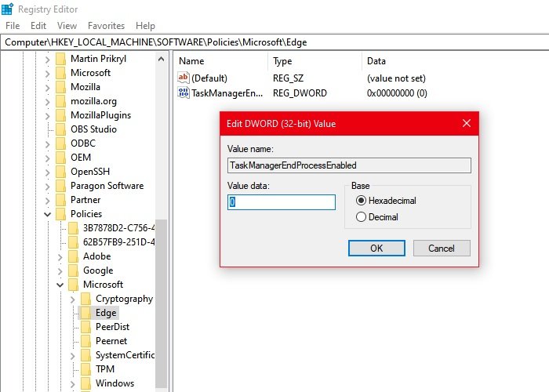
Task: Click the Registry Editor app icon in title bar
Action: pos(7,9)
